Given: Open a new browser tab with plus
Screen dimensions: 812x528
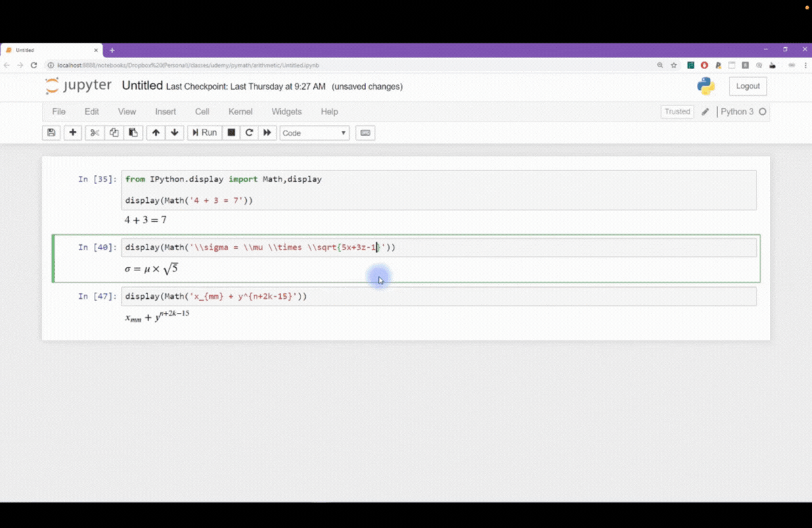Looking at the screenshot, I should click(112, 50).
